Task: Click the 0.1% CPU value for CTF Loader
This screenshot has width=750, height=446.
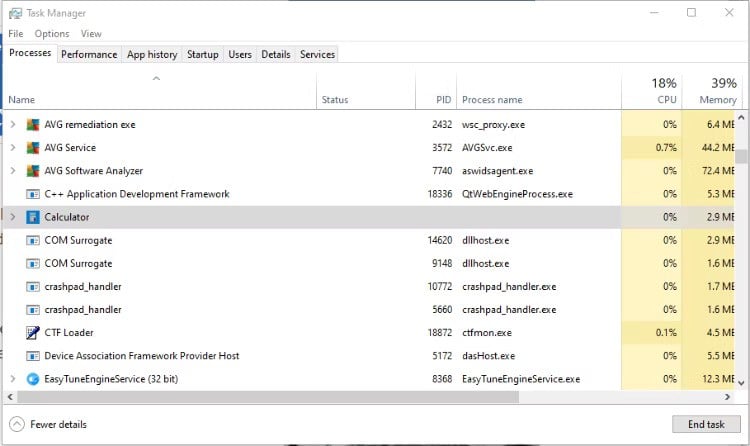Action: pos(666,333)
